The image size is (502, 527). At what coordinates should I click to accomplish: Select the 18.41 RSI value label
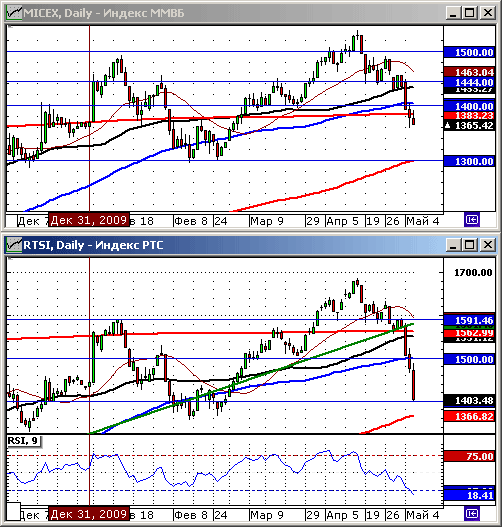pos(469,495)
